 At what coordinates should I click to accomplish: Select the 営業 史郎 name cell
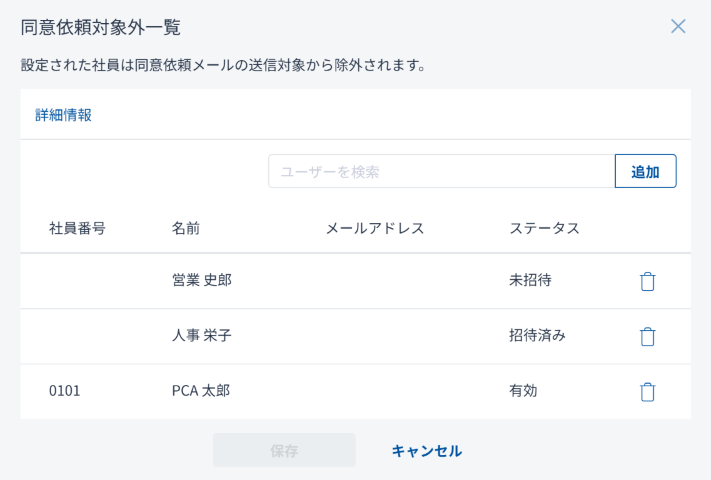tap(202, 280)
